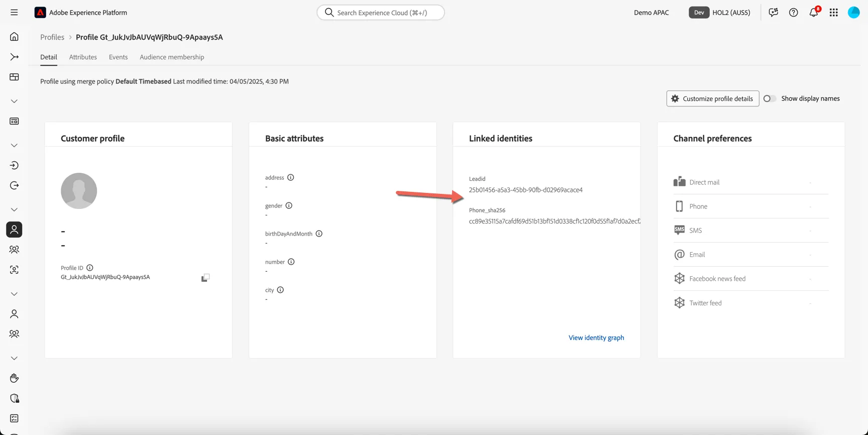
Task: Go to Home in the left sidebar
Action: 14,37
